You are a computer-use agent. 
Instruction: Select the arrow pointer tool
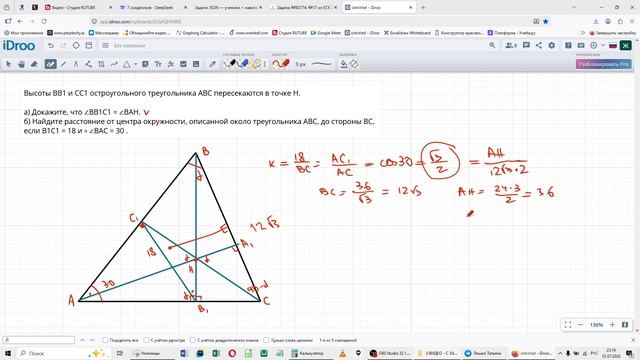point(9,64)
